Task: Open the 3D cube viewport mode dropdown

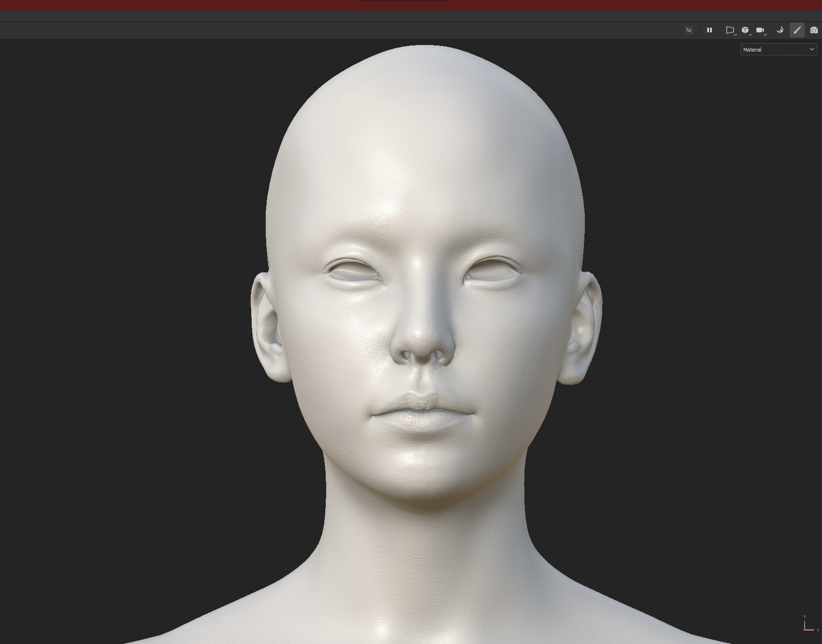Action: (746, 30)
